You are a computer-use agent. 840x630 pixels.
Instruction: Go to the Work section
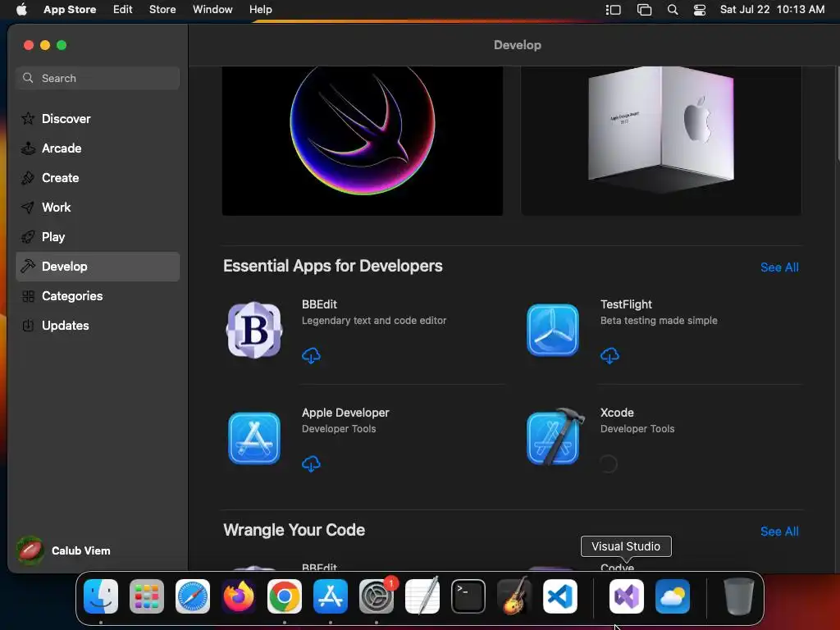(x=98, y=208)
